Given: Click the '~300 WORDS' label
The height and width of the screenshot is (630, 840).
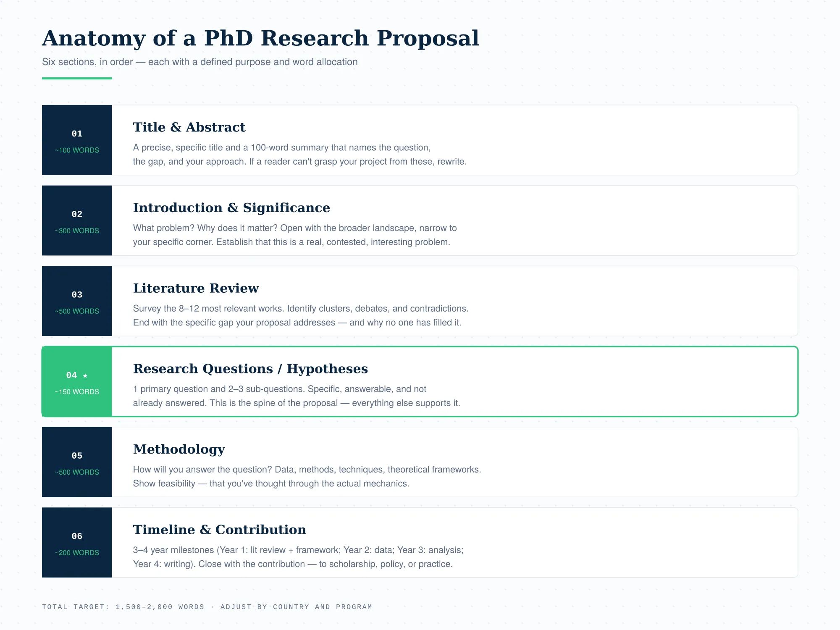Looking at the screenshot, I should point(77,231).
